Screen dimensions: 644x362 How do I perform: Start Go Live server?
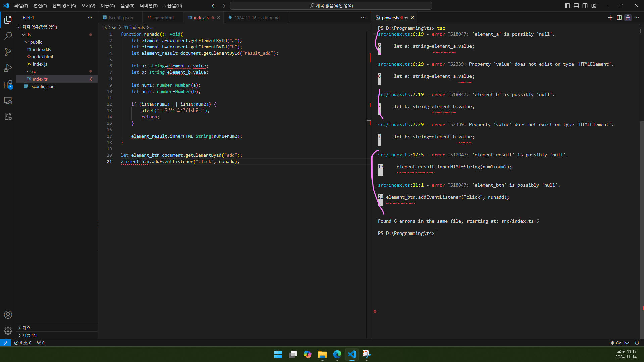point(620,343)
